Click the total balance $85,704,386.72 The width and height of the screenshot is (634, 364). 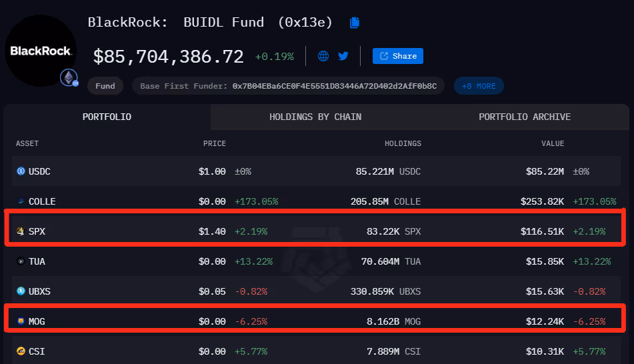(168, 57)
